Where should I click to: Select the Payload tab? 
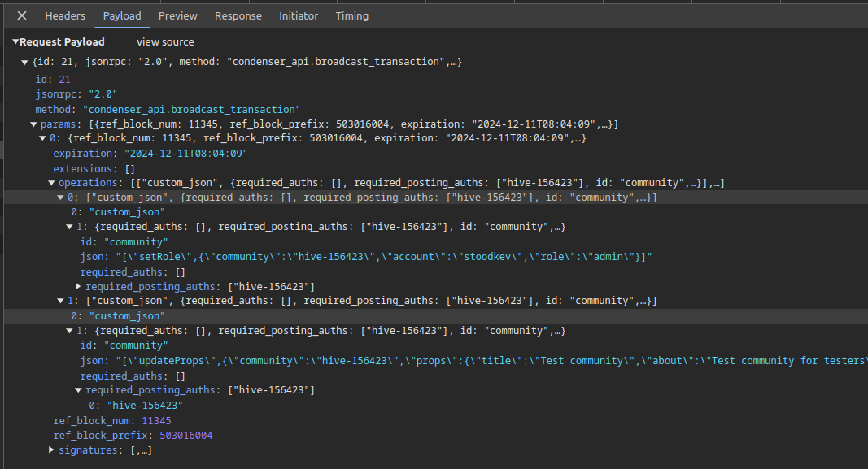122,16
